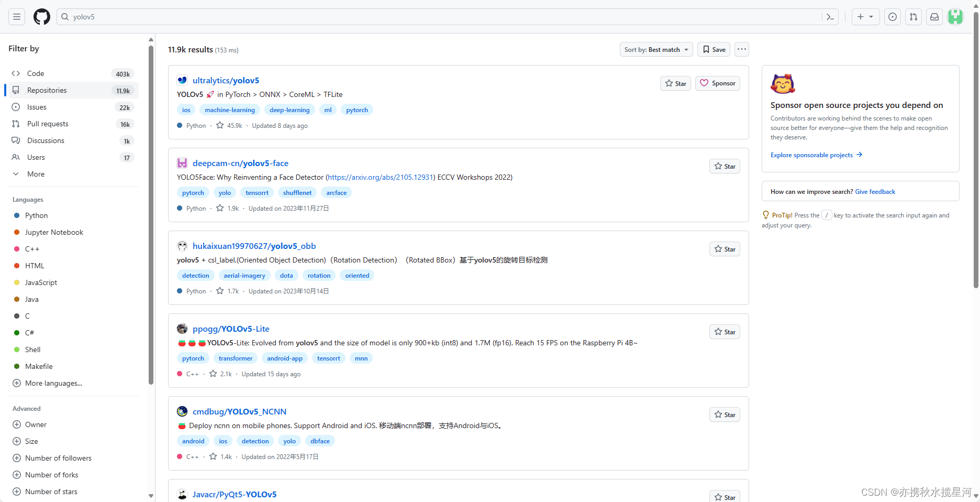Click the dbface topic tag
This screenshot has height=502, width=980.
click(320, 441)
